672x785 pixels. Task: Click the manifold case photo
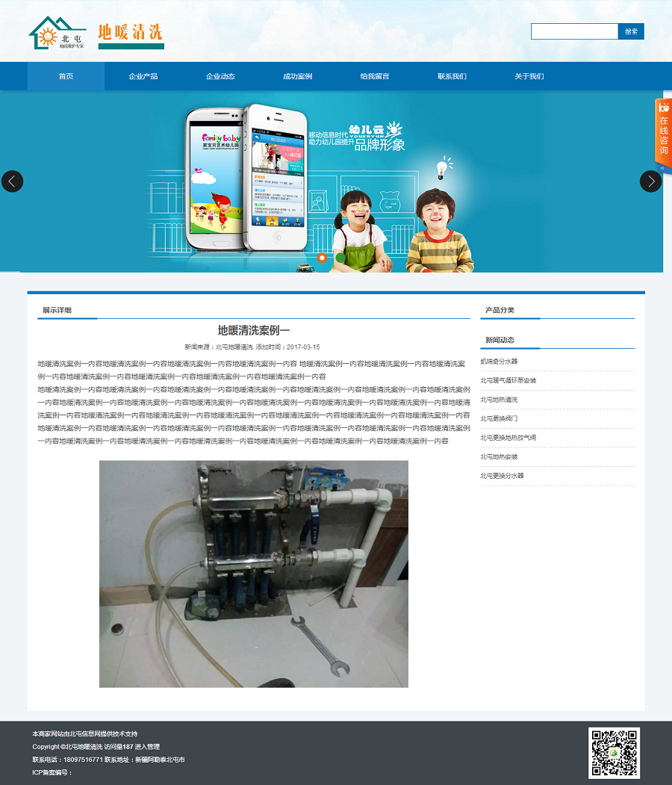click(x=254, y=574)
